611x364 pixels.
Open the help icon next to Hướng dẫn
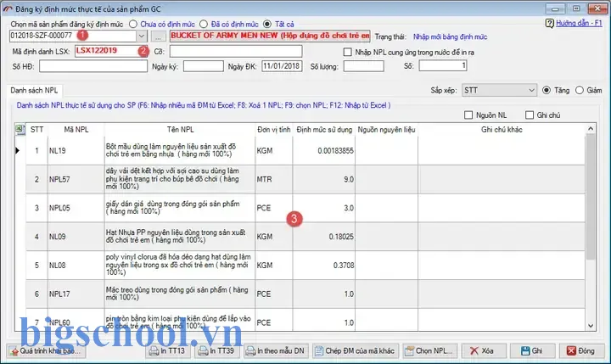549,24
